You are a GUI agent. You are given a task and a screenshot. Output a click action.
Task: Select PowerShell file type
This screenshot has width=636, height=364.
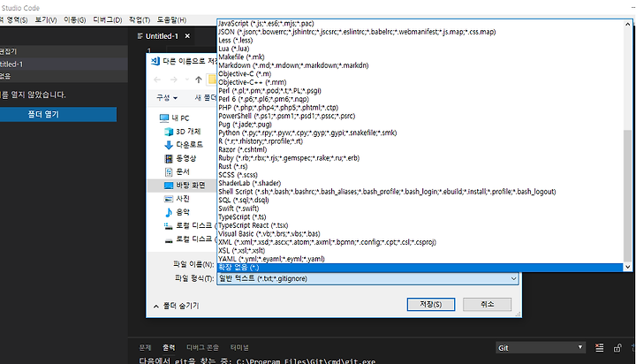(x=420, y=116)
